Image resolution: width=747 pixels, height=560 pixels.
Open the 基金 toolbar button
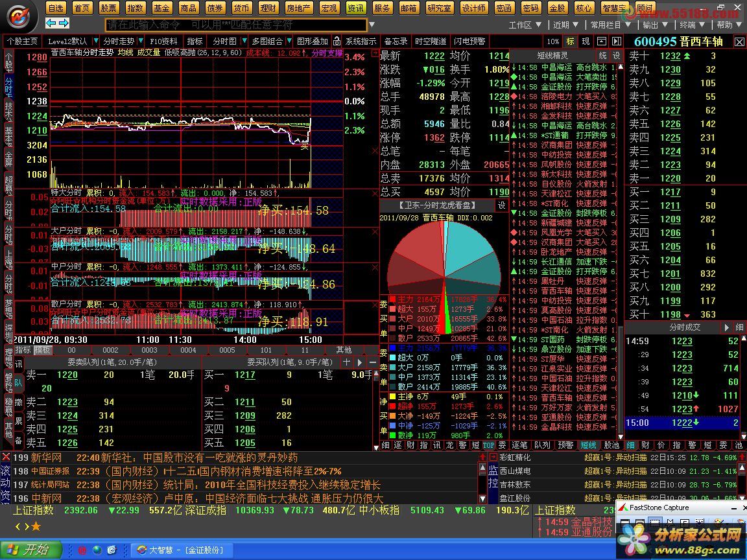click(161, 8)
